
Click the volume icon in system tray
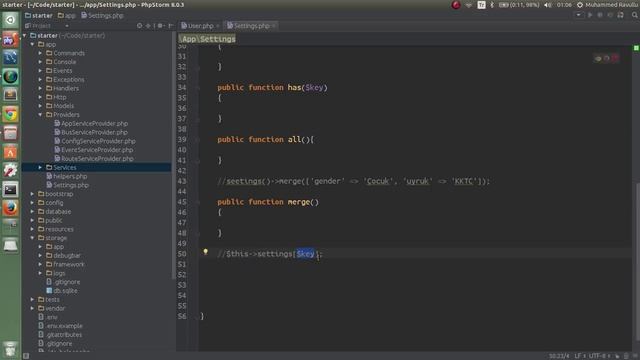pyautogui.click(x=548, y=5)
